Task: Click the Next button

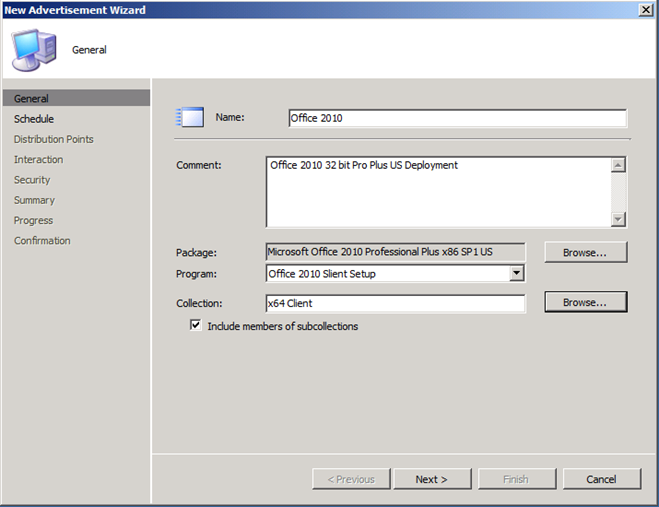Action: pyautogui.click(x=432, y=479)
